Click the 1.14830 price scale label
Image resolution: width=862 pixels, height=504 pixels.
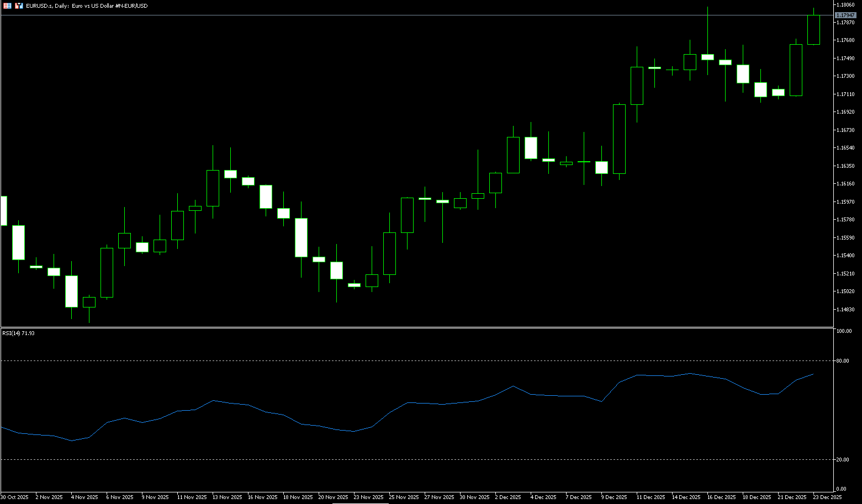(845, 310)
